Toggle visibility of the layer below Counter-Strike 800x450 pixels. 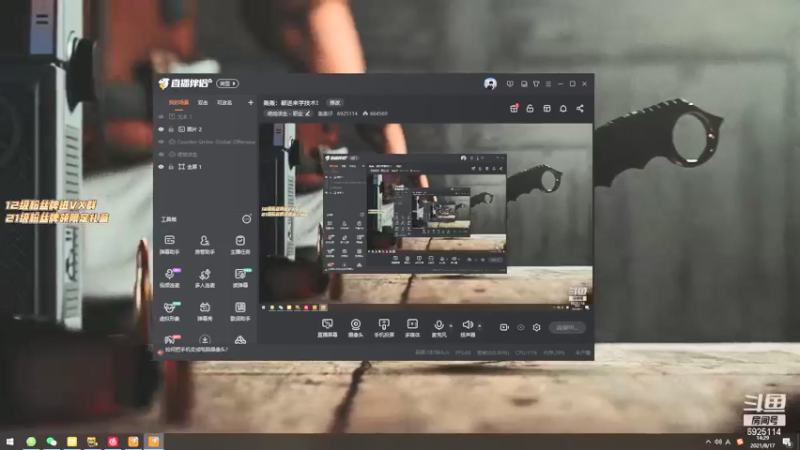[161, 154]
